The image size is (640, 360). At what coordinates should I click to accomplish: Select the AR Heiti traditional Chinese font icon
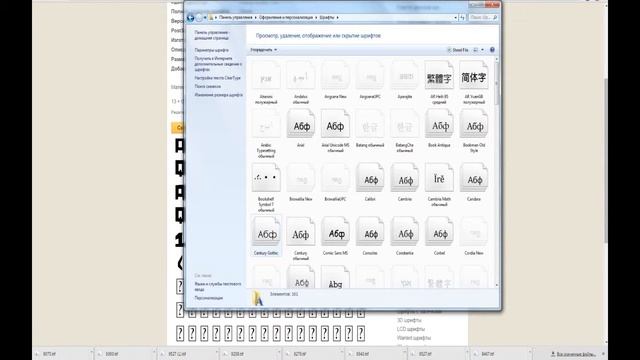[x=439, y=76]
